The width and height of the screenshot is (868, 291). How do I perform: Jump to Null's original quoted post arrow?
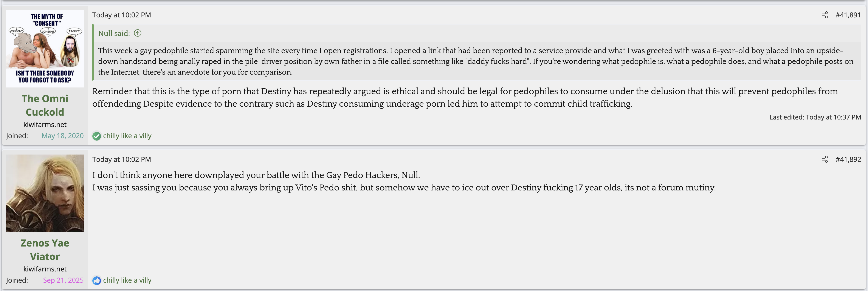coord(138,33)
